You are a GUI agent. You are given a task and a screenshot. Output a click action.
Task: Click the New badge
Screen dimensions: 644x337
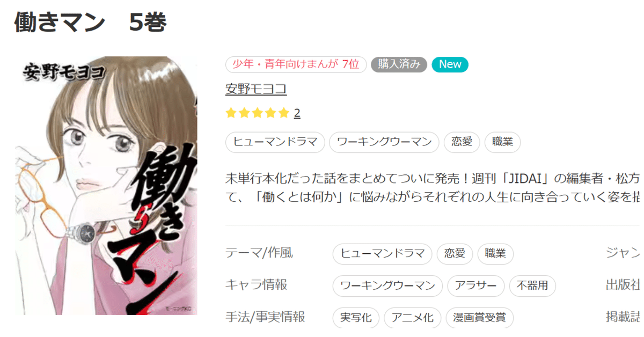click(450, 64)
